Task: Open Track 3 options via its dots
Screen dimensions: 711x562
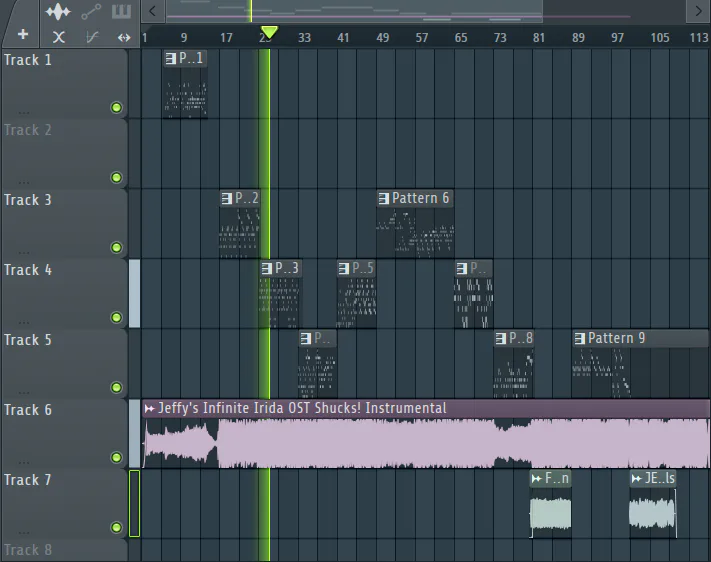Action: point(24,252)
